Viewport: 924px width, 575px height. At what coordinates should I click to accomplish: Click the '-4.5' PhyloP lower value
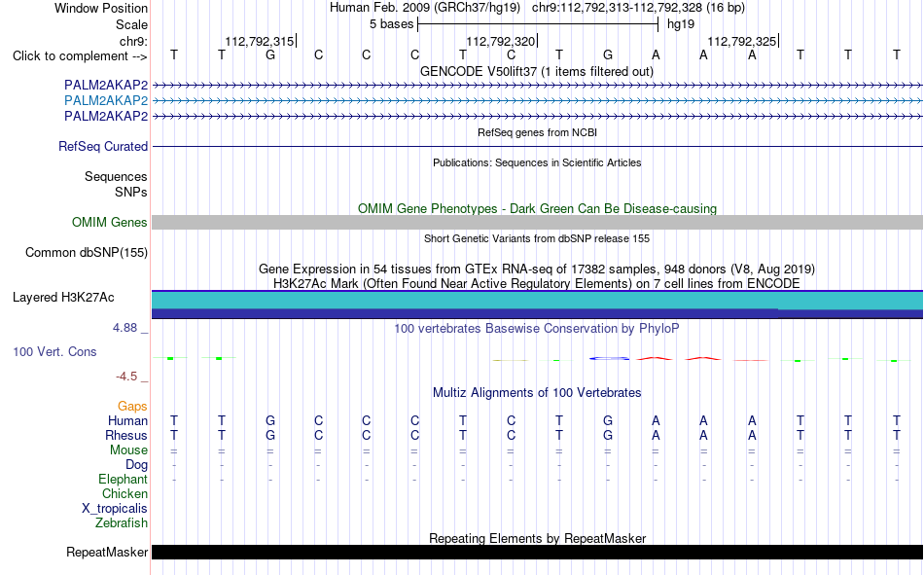126,377
